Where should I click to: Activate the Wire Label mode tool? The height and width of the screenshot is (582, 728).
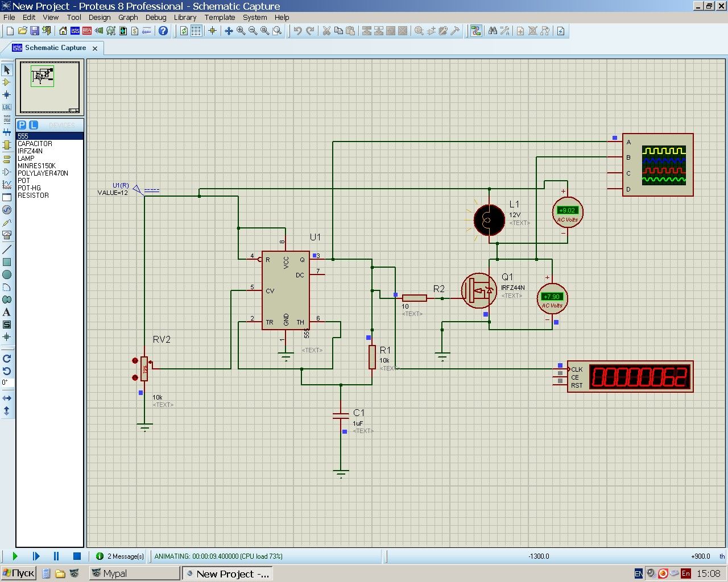point(7,107)
